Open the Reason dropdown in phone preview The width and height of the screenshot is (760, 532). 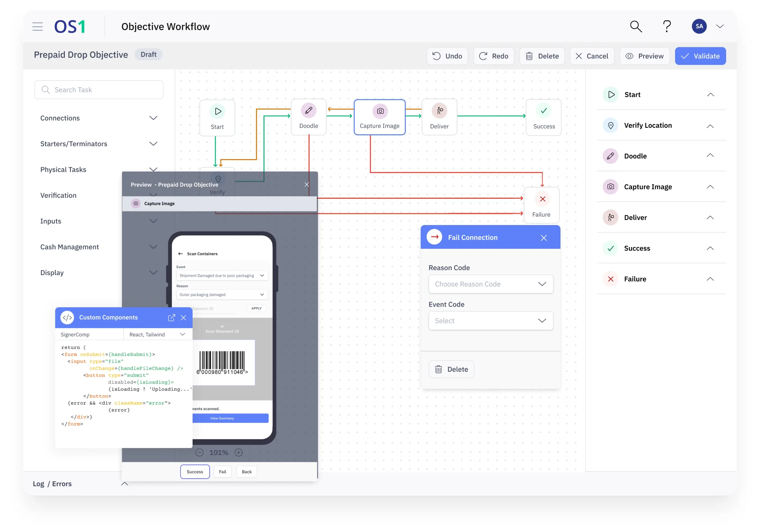(x=222, y=295)
